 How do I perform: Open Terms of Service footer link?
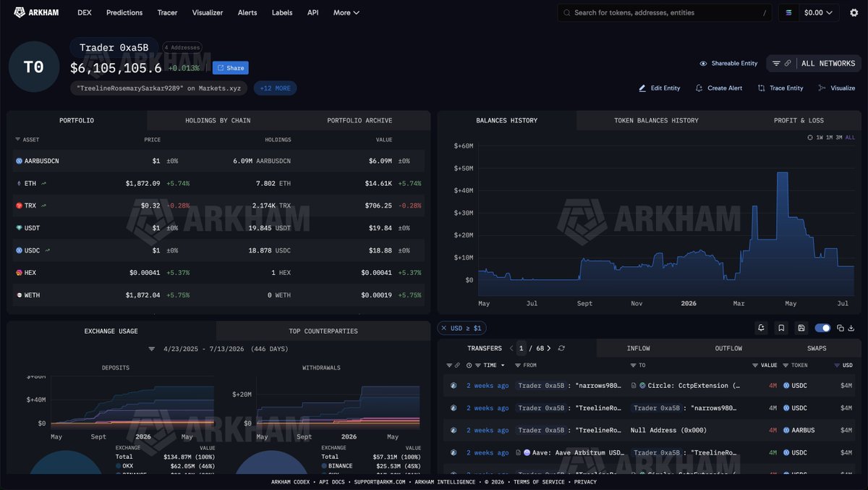click(540, 482)
